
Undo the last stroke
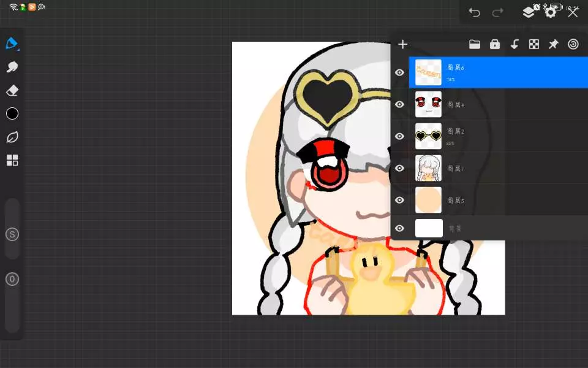pos(474,13)
